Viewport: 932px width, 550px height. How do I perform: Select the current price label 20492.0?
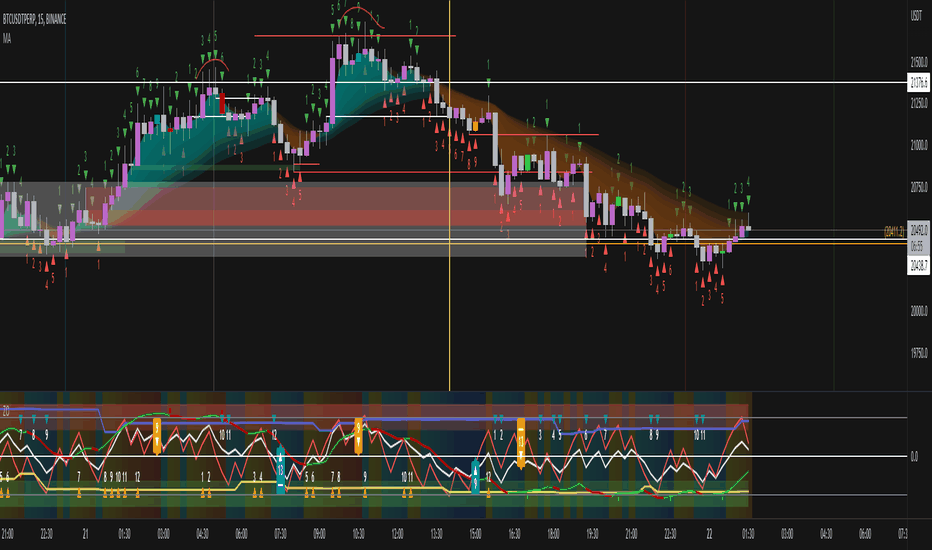919,230
